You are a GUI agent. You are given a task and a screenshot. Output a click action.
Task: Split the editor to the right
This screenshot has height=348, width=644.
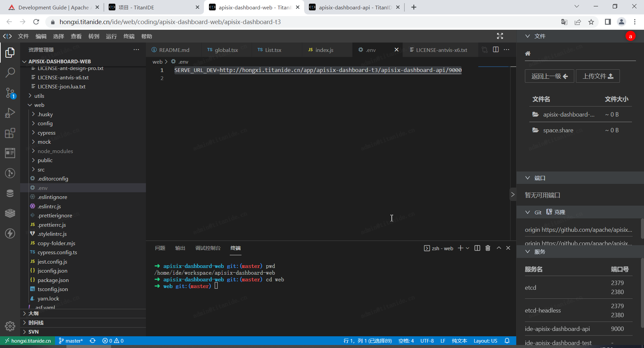pyautogui.click(x=496, y=50)
